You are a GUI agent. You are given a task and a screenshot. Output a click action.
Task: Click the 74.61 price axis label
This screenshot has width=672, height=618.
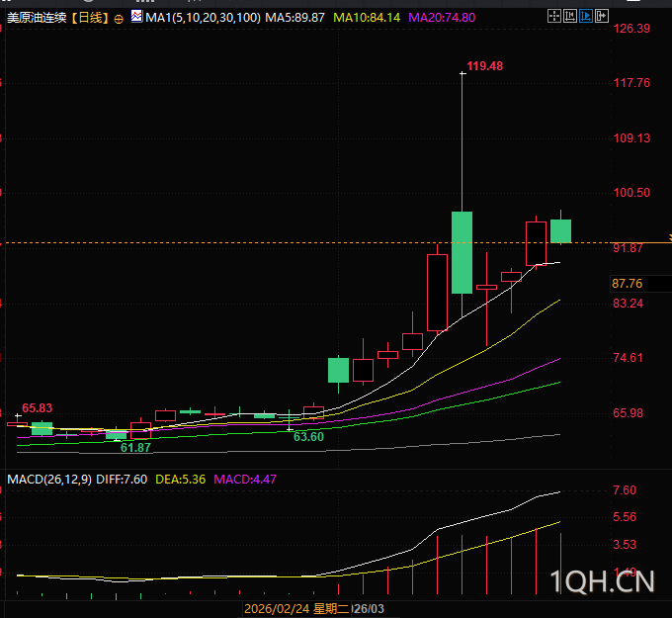628,358
